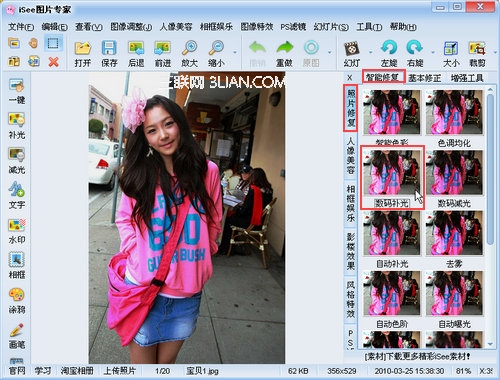Image resolution: width=500 pixels, height=380 pixels.
Task: Choose 补光 fill light in sidebar
Action: tap(17, 126)
